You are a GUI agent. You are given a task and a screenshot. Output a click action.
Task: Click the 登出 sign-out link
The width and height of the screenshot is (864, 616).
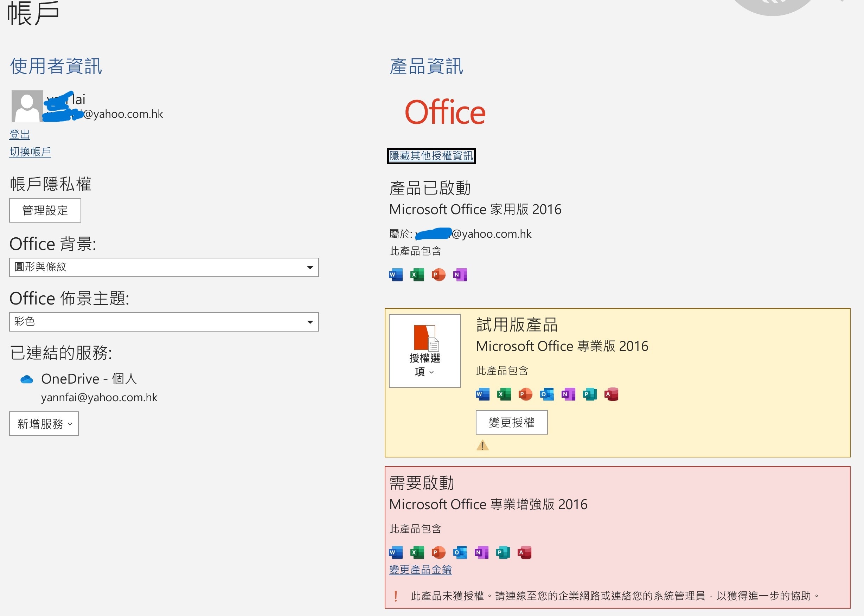coord(20,134)
